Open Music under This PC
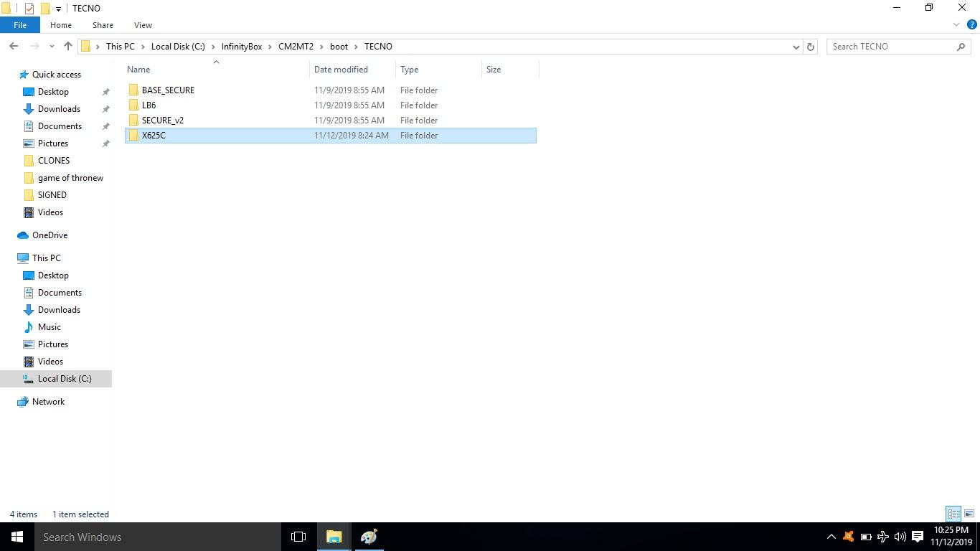The image size is (980, 551). pos(50,327)
